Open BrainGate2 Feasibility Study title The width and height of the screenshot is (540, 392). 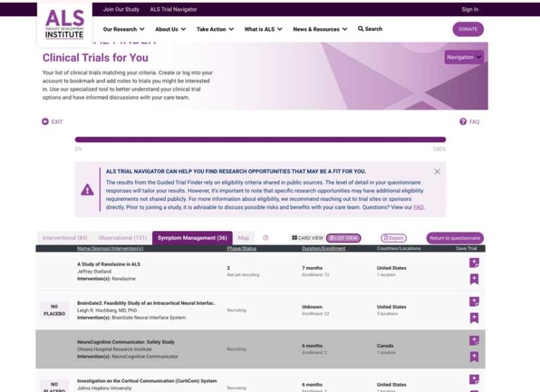(x=147, y=303)
